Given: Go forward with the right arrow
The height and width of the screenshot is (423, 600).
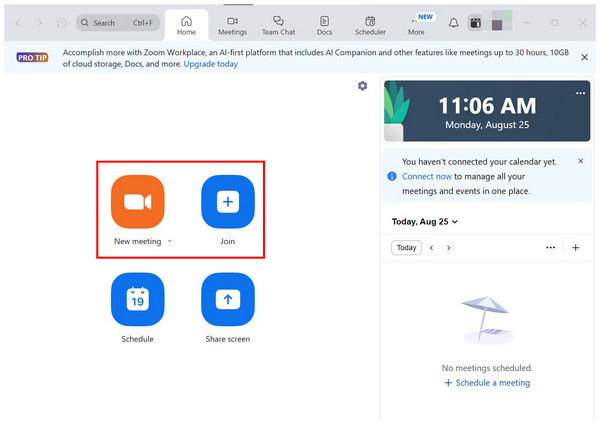Looking at the screenshot, I should tap(40, 23).
